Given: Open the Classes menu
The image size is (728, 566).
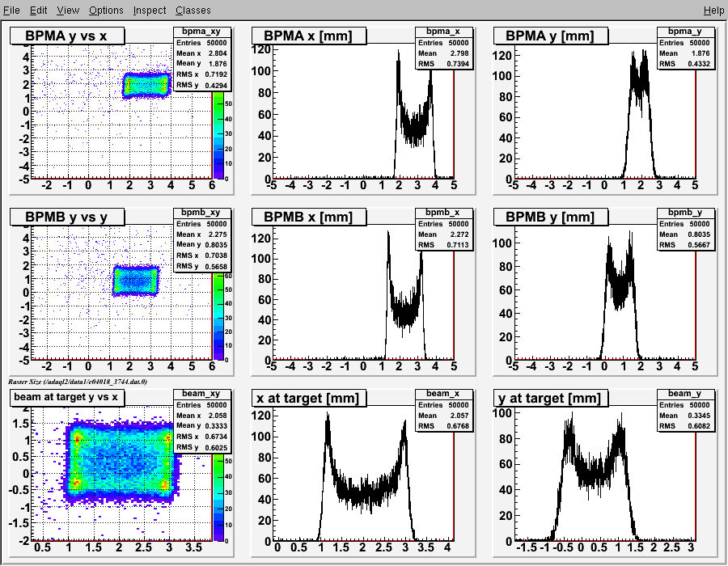Looking at the screenshot, I should 193,11.
